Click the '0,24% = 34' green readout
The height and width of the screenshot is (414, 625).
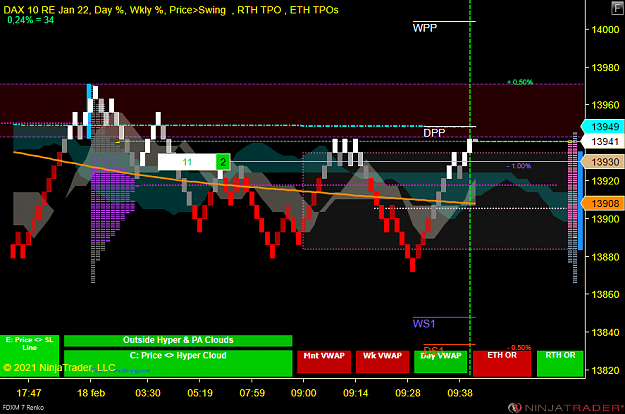[31, 20]
